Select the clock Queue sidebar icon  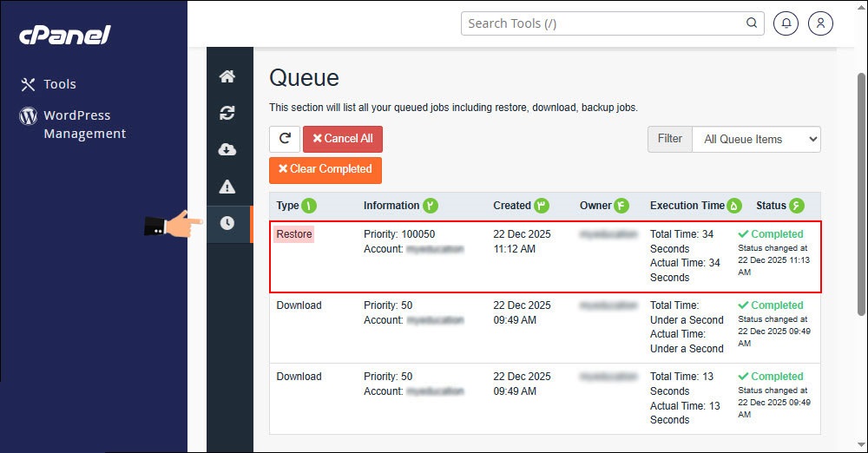[x=227, y=223]
